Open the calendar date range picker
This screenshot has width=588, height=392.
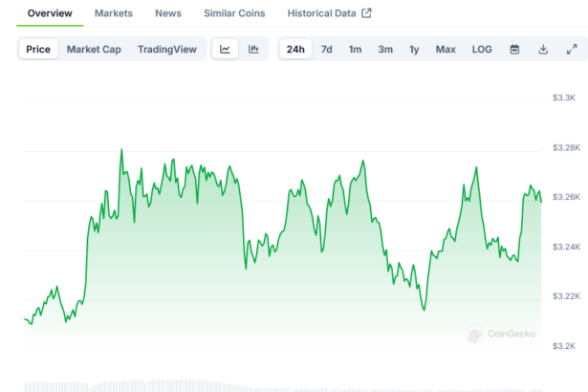tap(514, 49)
